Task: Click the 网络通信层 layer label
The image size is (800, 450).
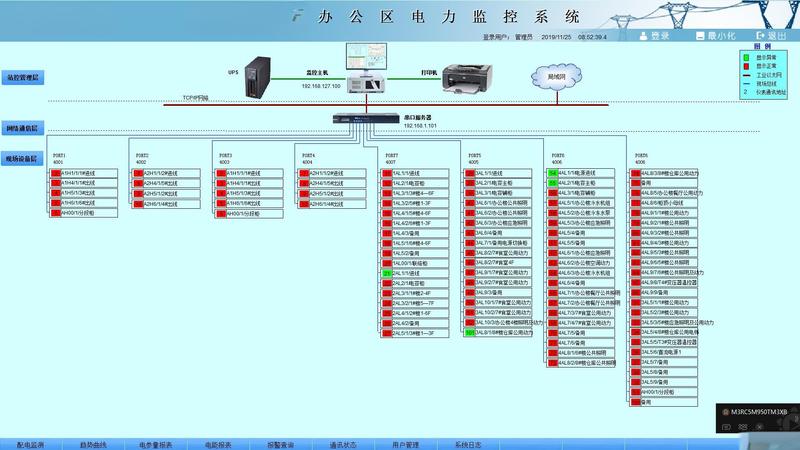Action: click(22, 129)
